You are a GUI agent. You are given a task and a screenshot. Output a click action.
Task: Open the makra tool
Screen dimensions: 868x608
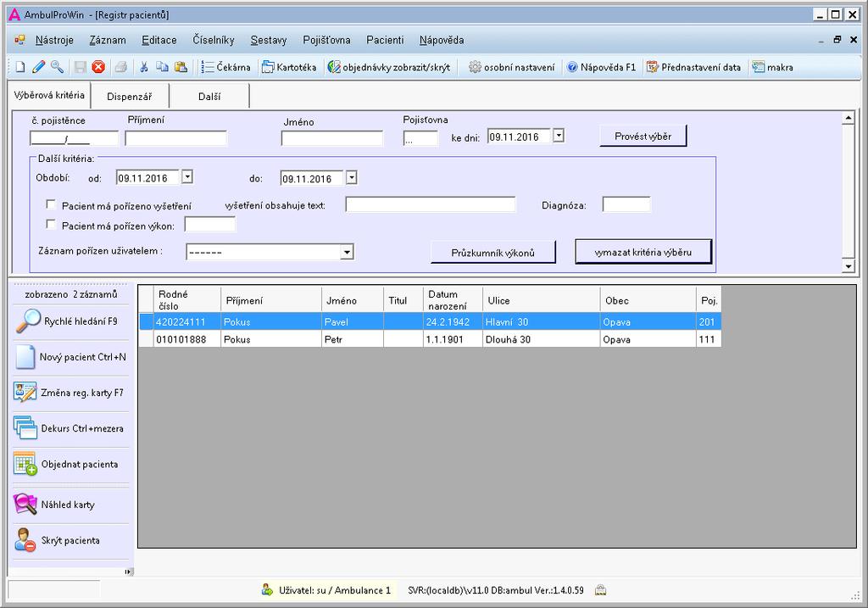coord(773,67)
